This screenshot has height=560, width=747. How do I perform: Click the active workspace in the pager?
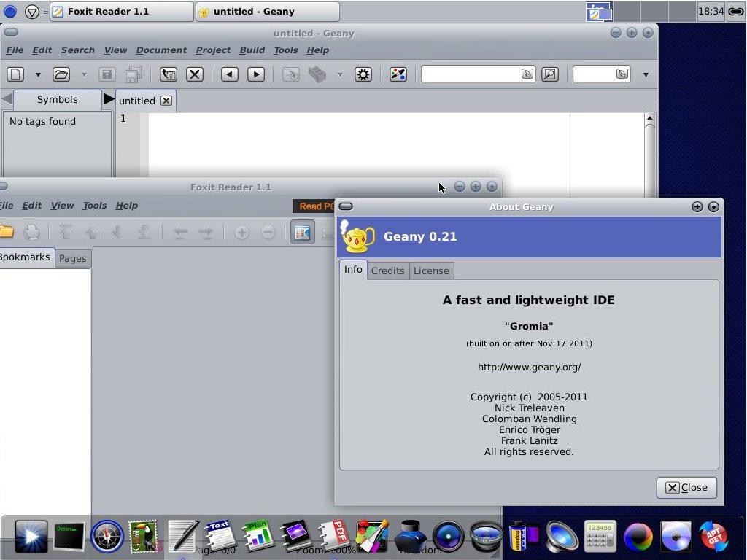pos(599,12)
